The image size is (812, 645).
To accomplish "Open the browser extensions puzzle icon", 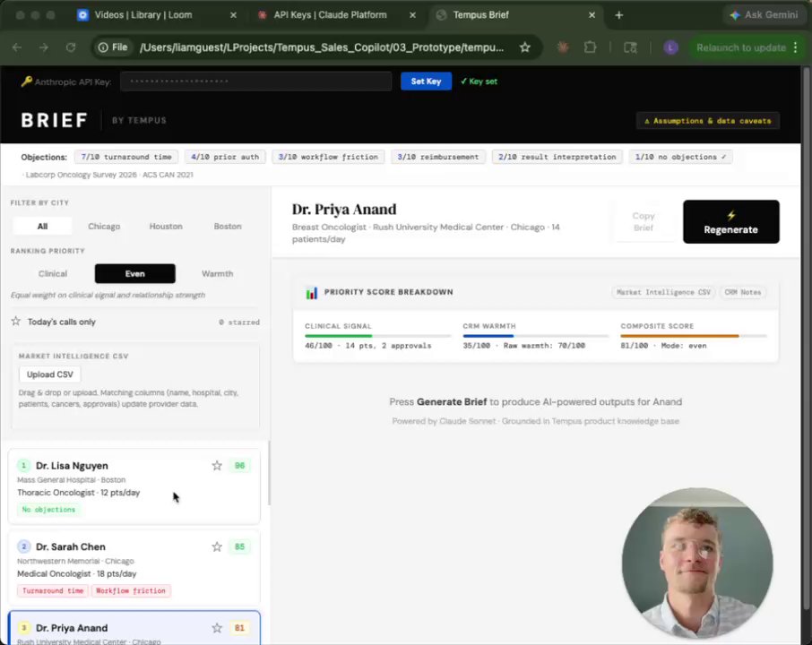I will pos(590,47).
